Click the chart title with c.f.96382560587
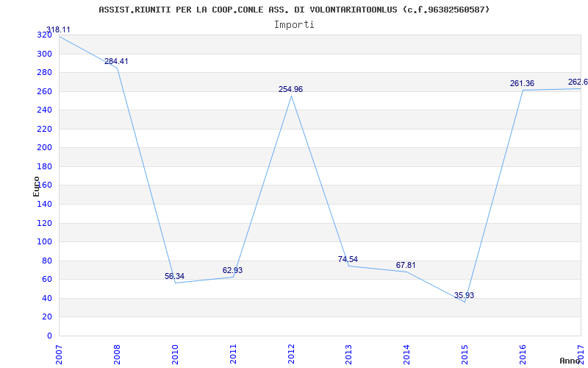This screenshot has height=368, width=588. click(294, 10)
